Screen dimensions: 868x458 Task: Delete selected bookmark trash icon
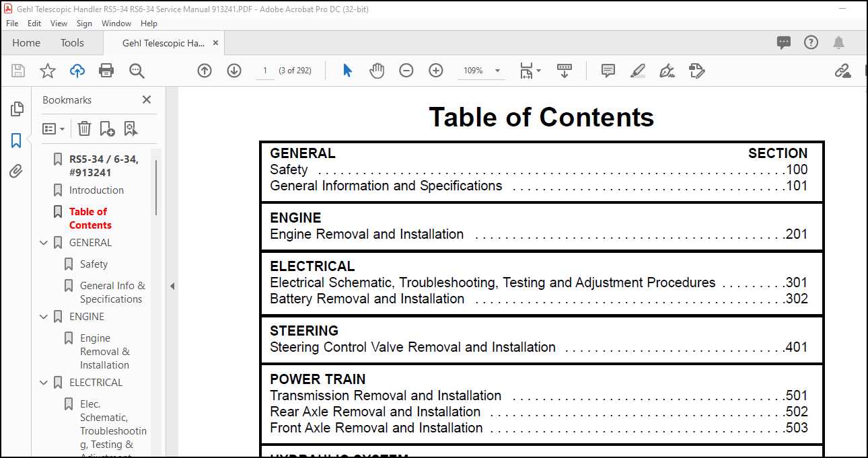(84, 128)
